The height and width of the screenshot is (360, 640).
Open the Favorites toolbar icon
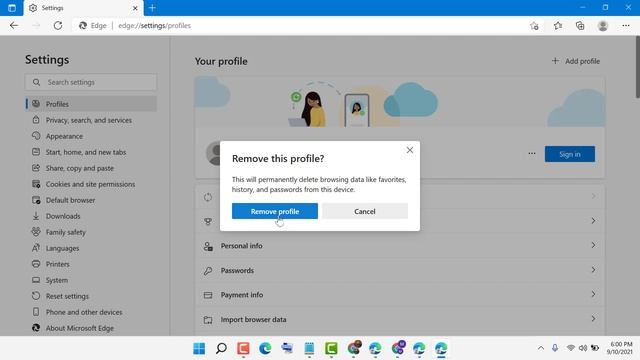(558, 26)
